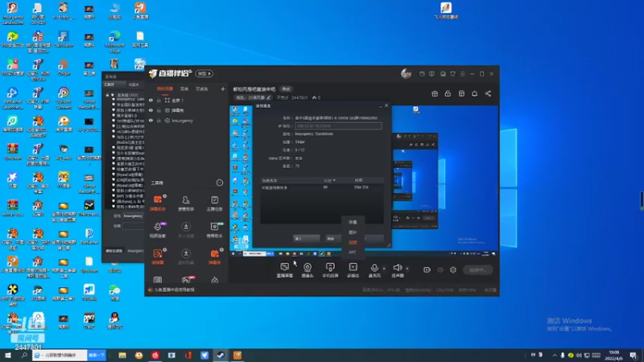
Task: Click the record video icon
Action: [x=427, y=269]
